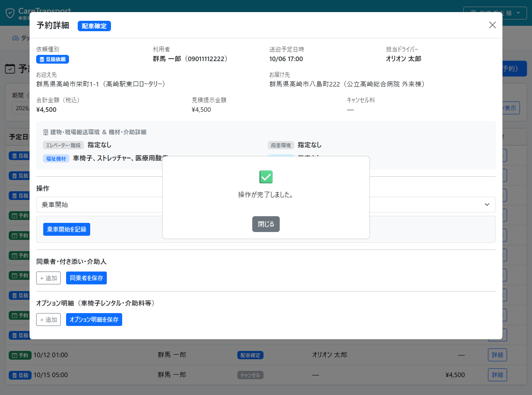Click the 配車確定 badge in the 10/12 row
The height and width of the screenshot is (395, 532).
click(x=250, y=355)
